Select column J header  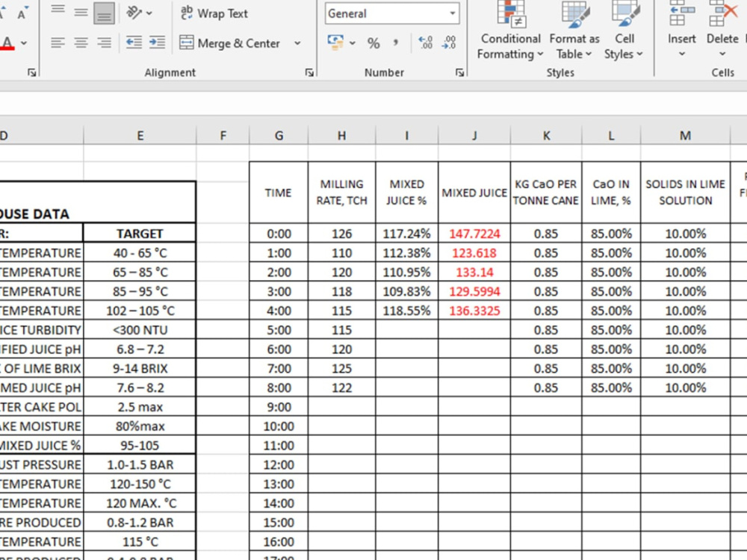474,136
